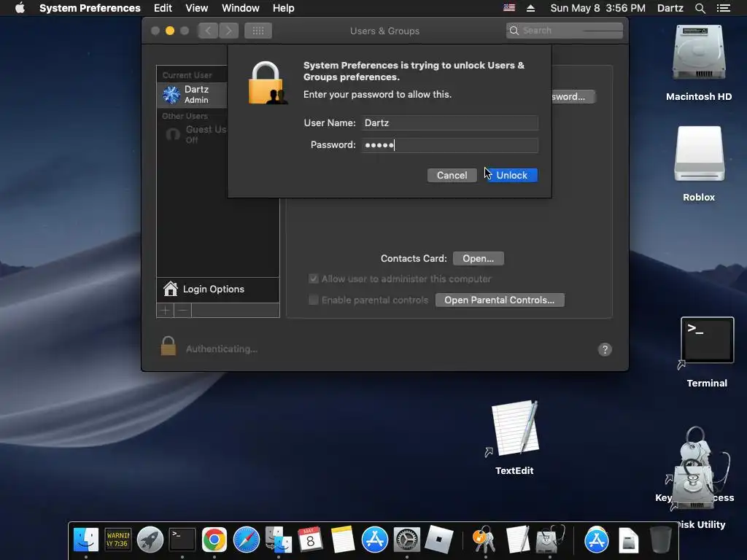Select the Guest User row
This screenshot has height=560, width=747.
click(x=192, y=134)
